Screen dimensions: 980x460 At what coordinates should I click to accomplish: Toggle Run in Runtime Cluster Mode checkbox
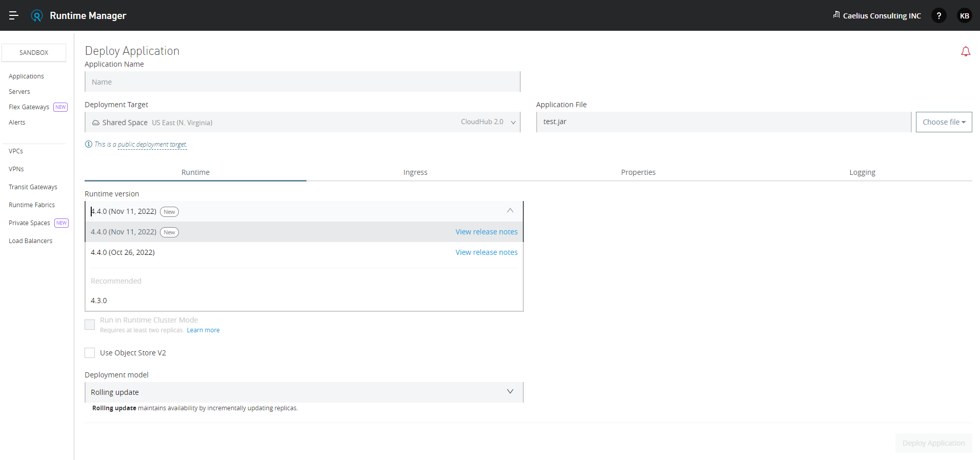[90, 325]
